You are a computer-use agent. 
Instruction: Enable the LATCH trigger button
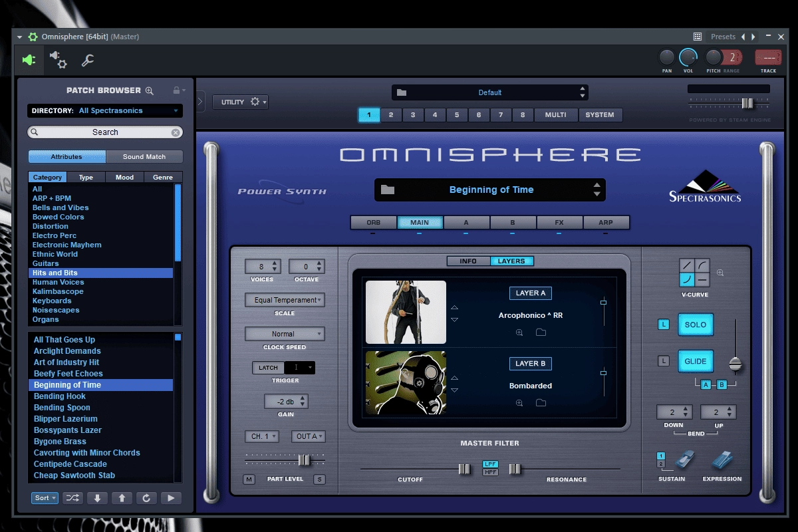click(269, 368)
